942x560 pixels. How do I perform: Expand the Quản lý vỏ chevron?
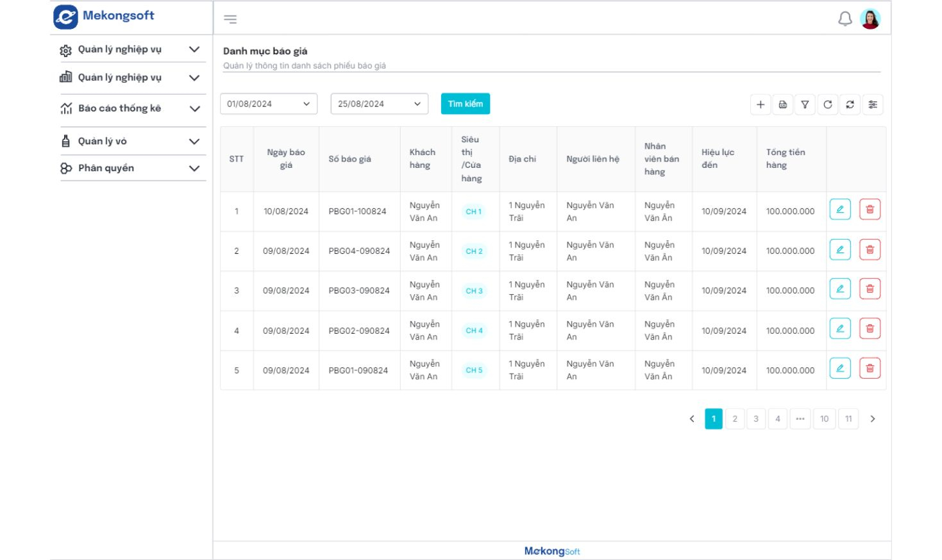[194, 142]
